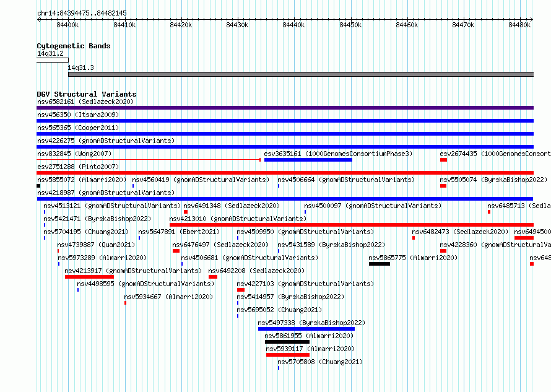Click the esv2751288 (Pinto2007) label
This screenshot has width=551, height=392.
coord(78,167)
